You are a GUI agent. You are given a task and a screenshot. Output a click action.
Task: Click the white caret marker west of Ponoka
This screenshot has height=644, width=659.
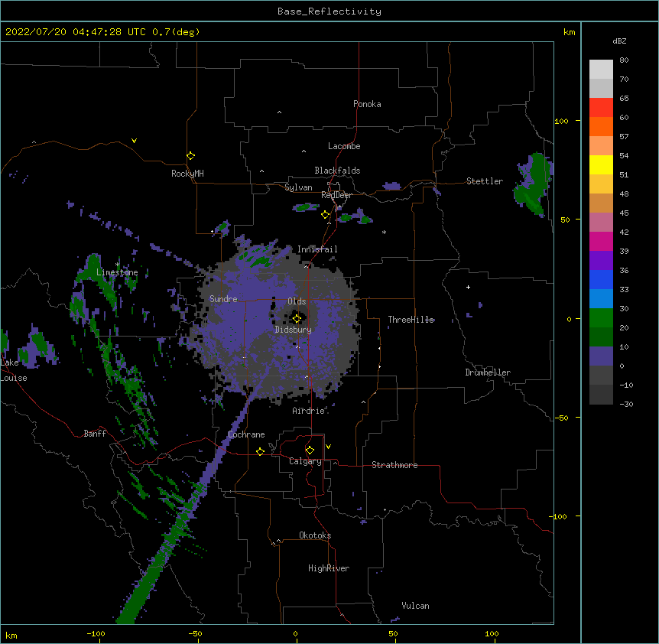[x=280, y=112]
